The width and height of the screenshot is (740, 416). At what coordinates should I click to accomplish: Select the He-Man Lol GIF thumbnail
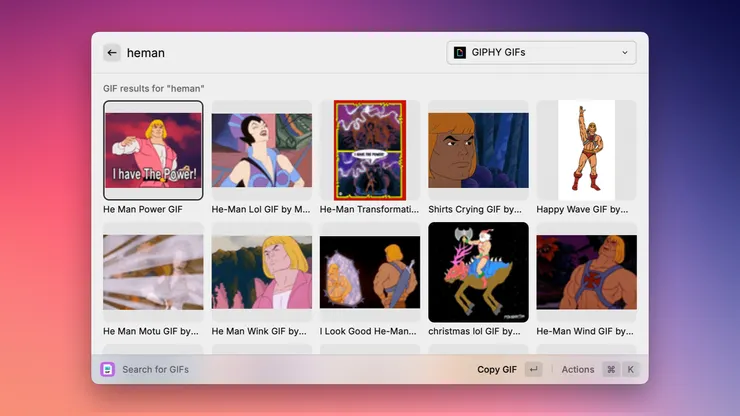click(261, 150)
